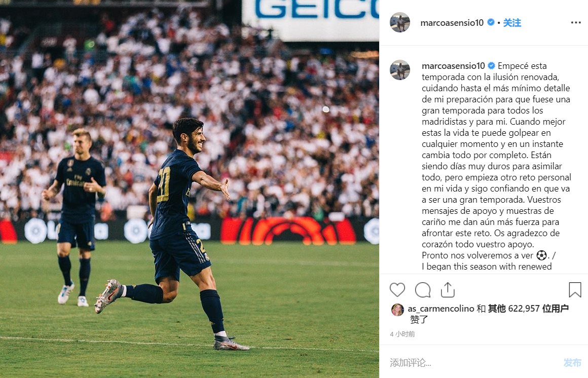The image size is (588, 378).
Task: Like the post with heart icon
Action: pyautogui.click(x=397, y=290)
